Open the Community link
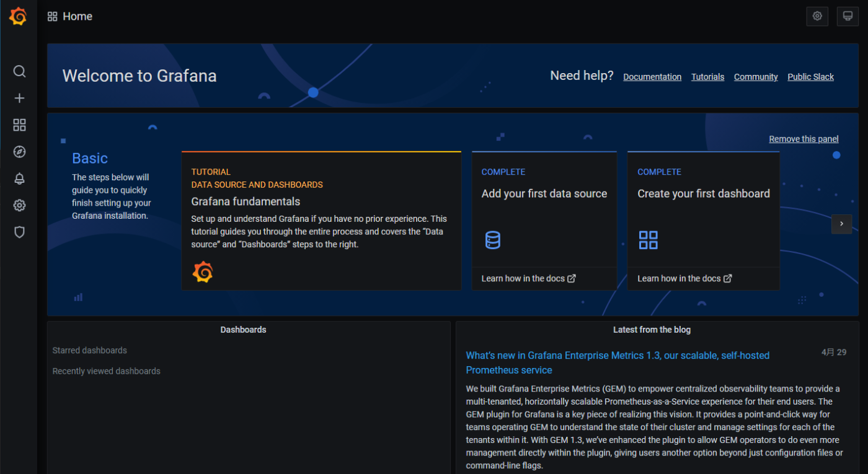Viewport: 868px width, 474px height. point(756,77)
